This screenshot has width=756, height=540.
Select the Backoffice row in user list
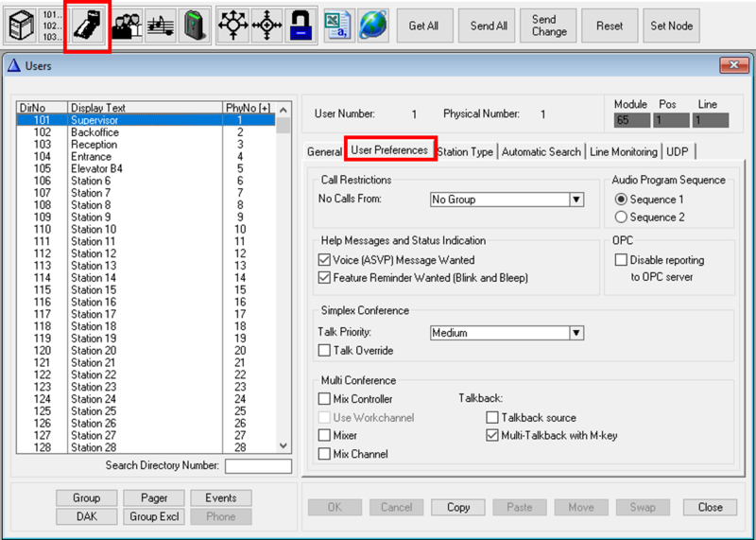[146, 132]
